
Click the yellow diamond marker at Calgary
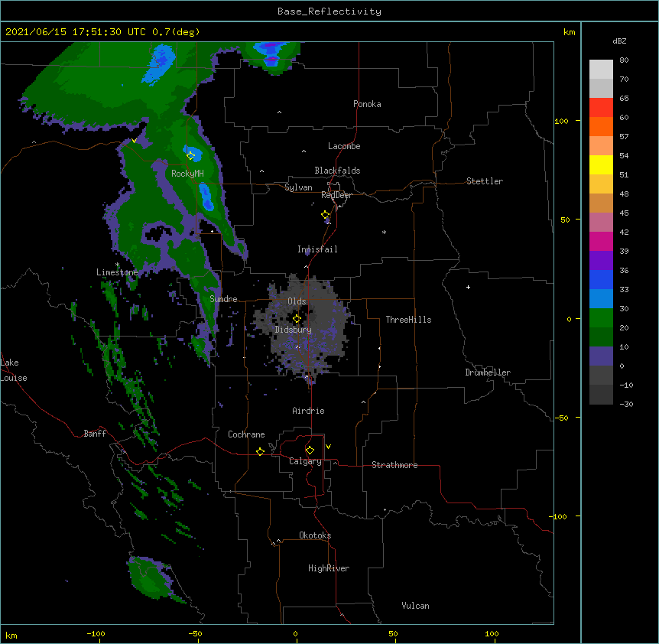(310, 450)
